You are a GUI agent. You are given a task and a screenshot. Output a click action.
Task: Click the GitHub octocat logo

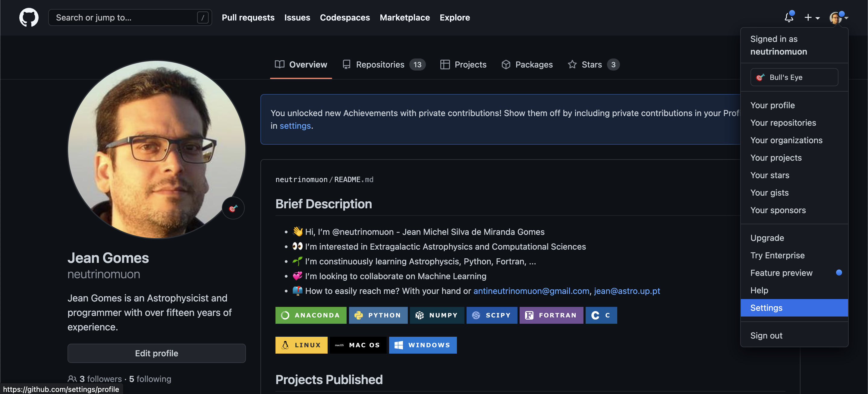point(29,17)
